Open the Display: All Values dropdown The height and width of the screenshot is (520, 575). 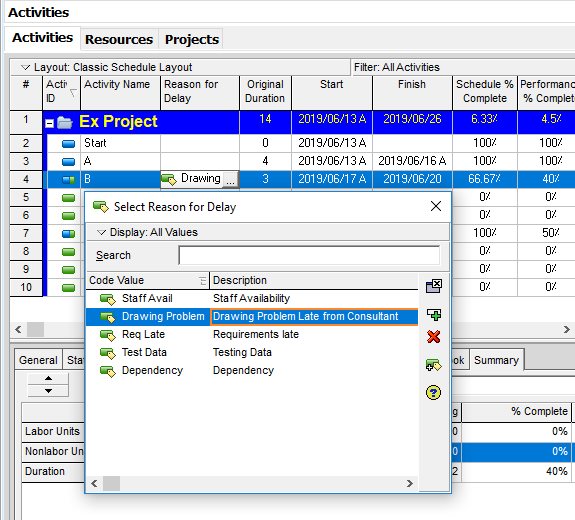tap(147, 232)
